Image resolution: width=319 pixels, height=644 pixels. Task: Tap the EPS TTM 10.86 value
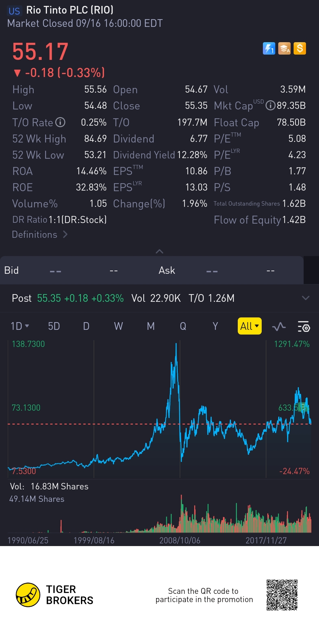click(196, 171)
